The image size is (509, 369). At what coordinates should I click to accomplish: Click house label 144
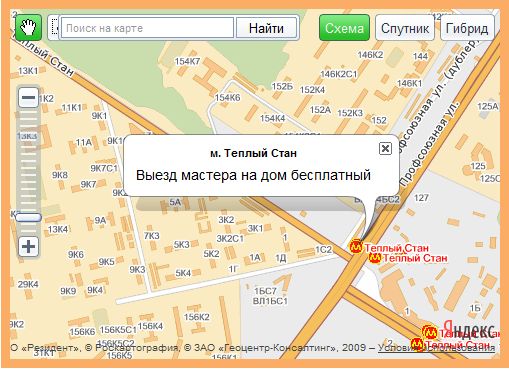(420, 56)
